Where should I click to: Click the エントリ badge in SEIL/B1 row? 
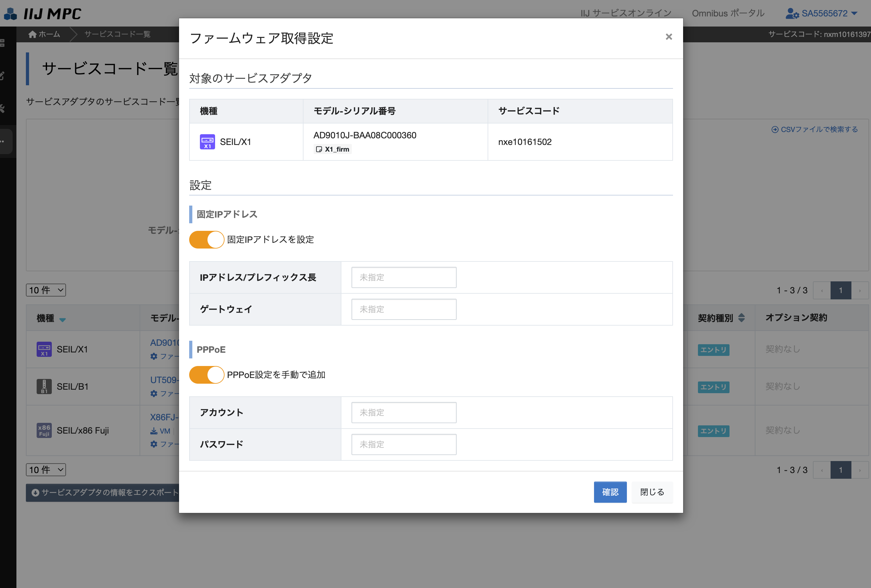pyautogui.click(x=713, y=387)
